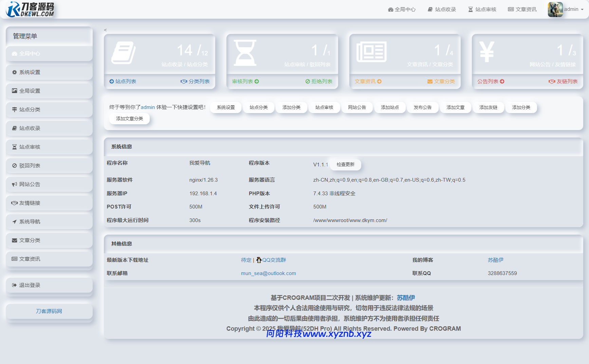This screenshot has height=364, width=589.
Task: Click the 添加站点 quick setting button
Action: point(390,107)
